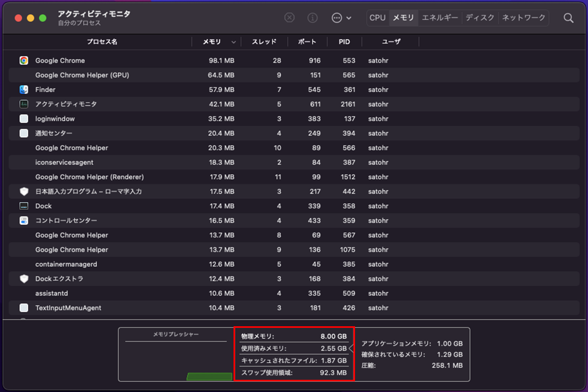Expand the chevron next to the ellipsis icon

[349, 18]
